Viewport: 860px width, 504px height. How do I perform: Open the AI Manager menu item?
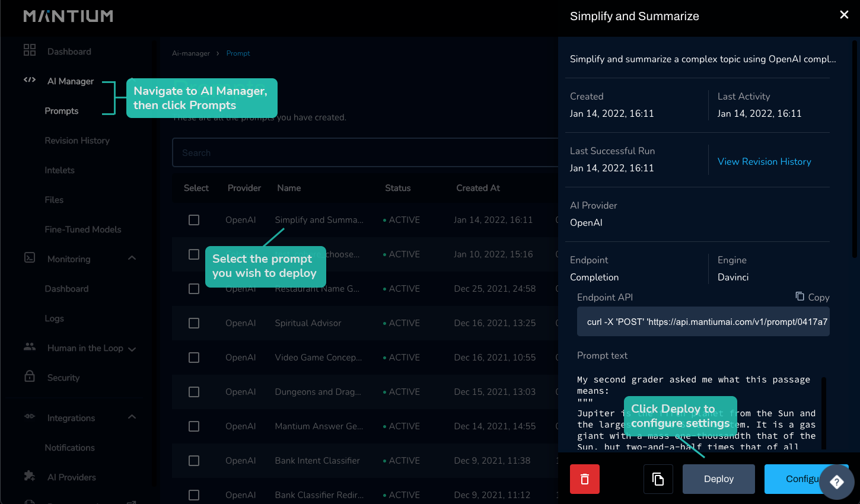71,81
